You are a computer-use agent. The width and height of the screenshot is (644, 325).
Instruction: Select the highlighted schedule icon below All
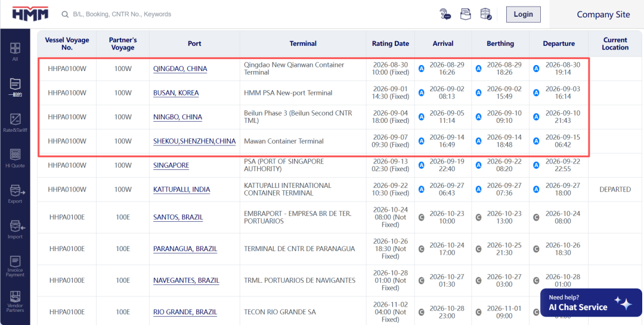click(x=15, y=87)
